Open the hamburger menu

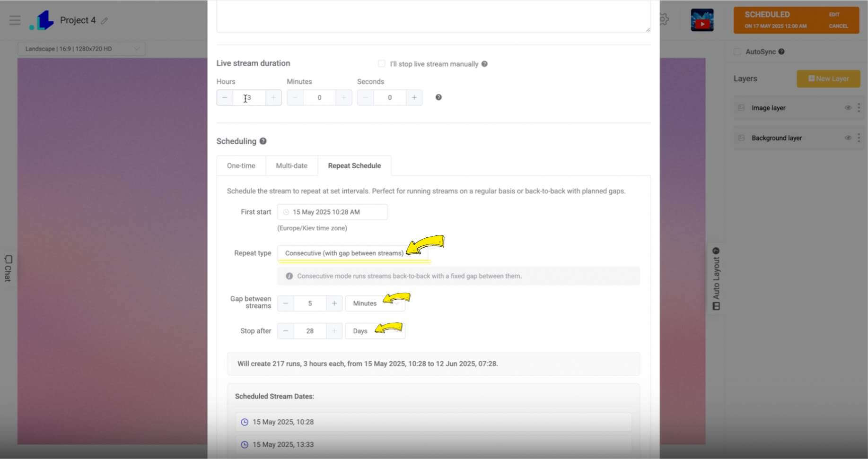pyautogui.click(x=15, y=20)
